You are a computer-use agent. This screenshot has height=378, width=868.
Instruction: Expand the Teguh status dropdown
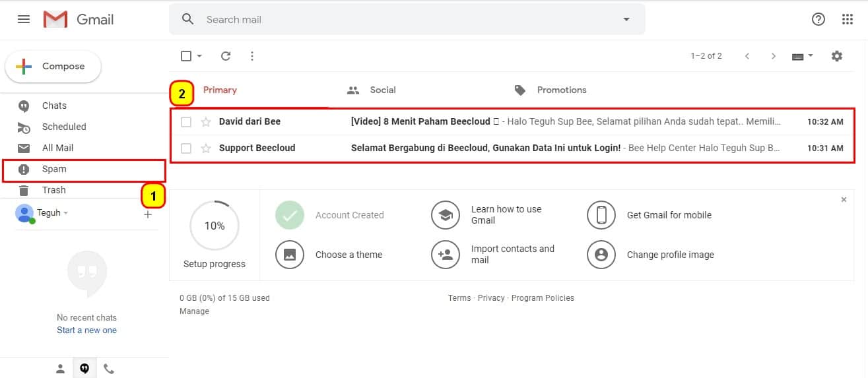click(65, 213)
